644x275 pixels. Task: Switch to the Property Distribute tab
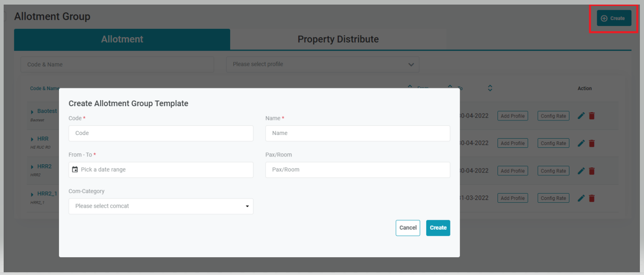(x=338, y=39)
